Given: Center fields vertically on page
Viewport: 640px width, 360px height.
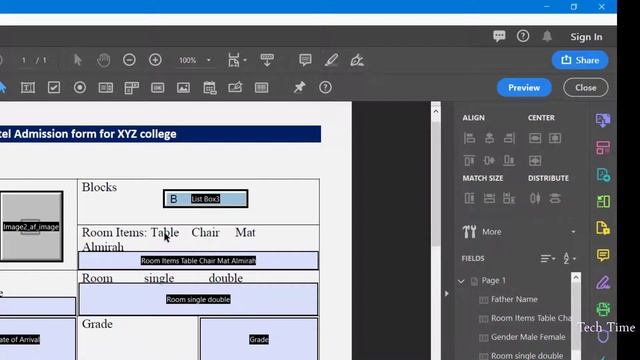Looking at the screenshot, I should (x=535, y=138).
